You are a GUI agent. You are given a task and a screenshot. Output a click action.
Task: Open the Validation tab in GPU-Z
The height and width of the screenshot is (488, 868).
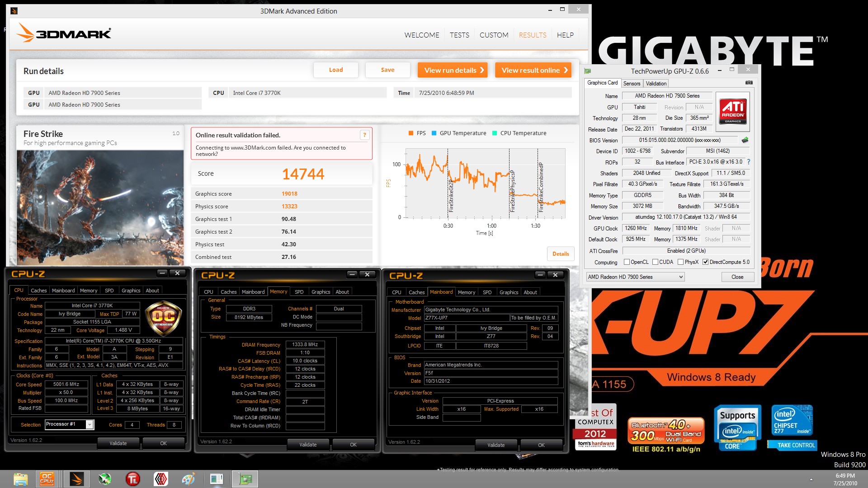656,84
